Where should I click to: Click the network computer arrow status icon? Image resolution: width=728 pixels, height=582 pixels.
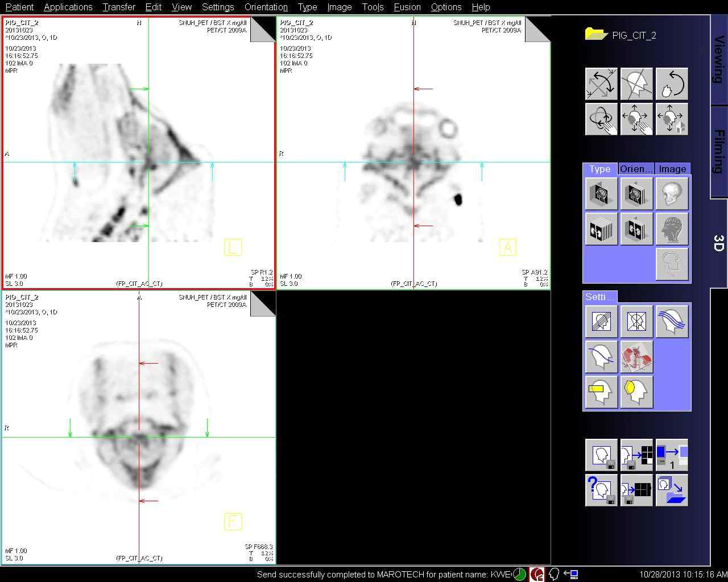[571, 574]
